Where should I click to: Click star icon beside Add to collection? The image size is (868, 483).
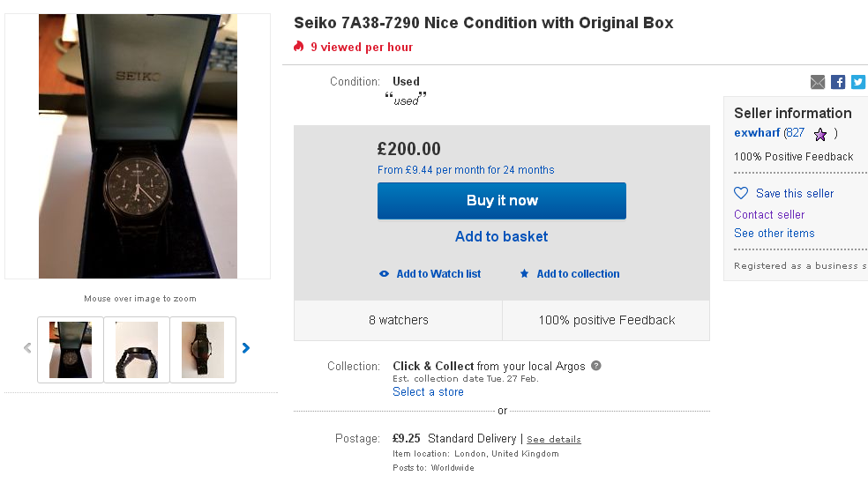tap(524, 274)
